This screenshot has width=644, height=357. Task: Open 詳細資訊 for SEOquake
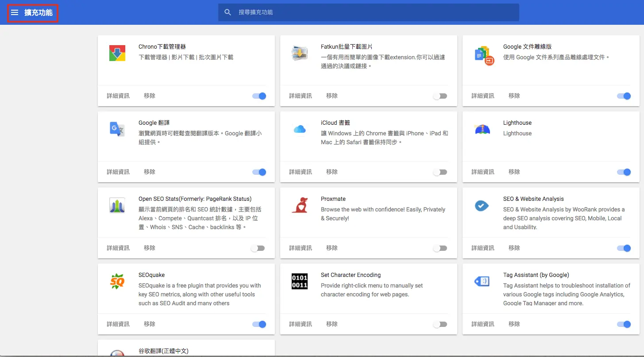(118, 324)
